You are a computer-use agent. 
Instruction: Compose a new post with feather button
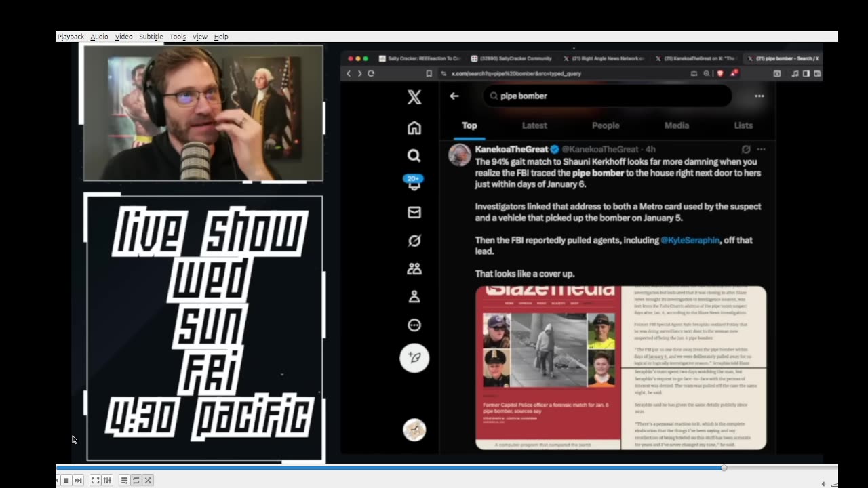pyautogui.click(x=414, y=358)
